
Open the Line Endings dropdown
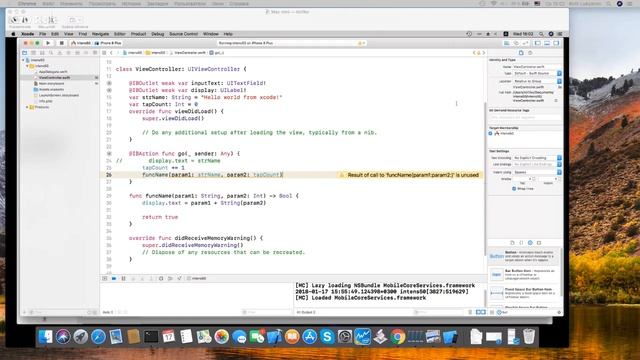537,164
